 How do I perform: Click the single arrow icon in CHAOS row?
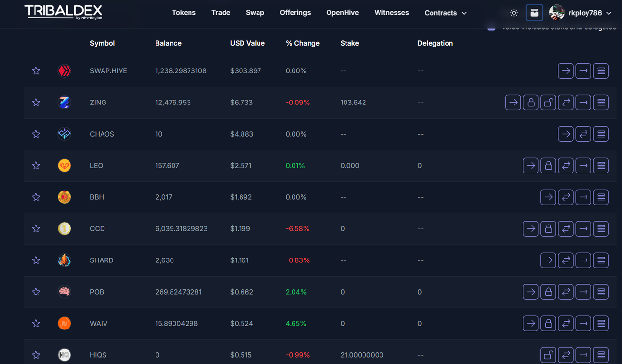pyautogui.click(x=566, y=134)
